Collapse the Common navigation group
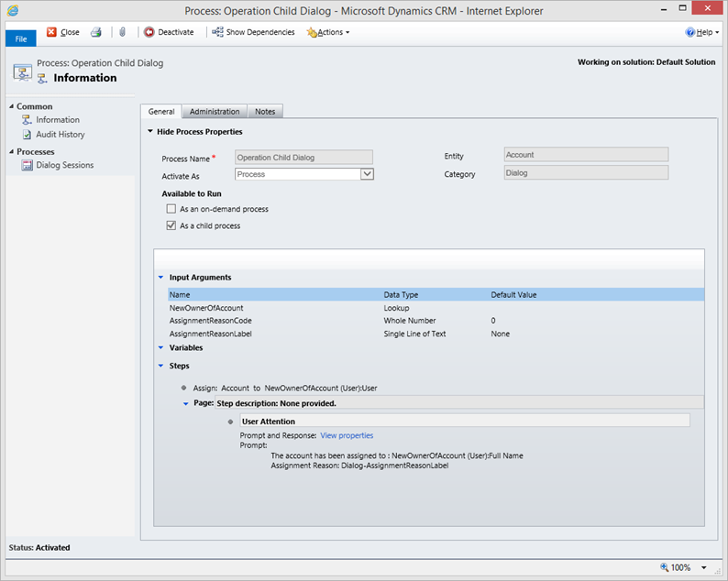Viewport: 728px width, 581px height. click(x=11, y=106)
